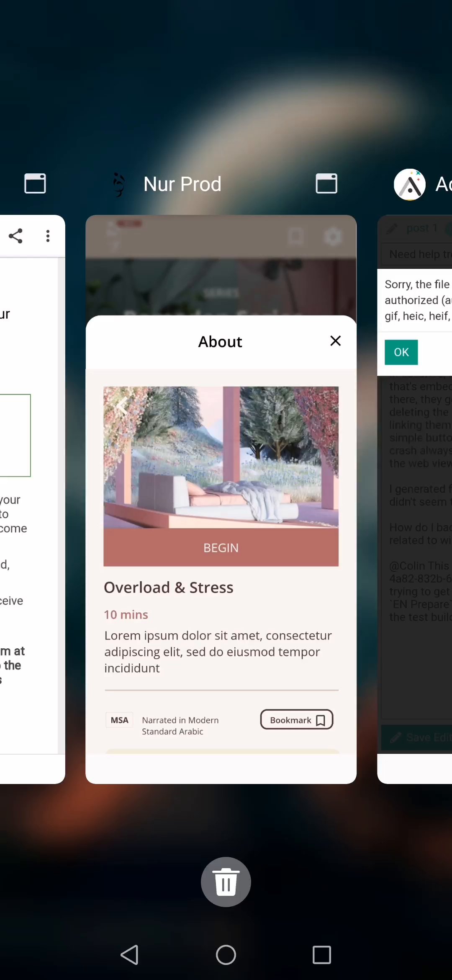Tap the session artwork thumbnail
Image resolution: width=452 pixels, height=980 pixels.
click(221, 457)
